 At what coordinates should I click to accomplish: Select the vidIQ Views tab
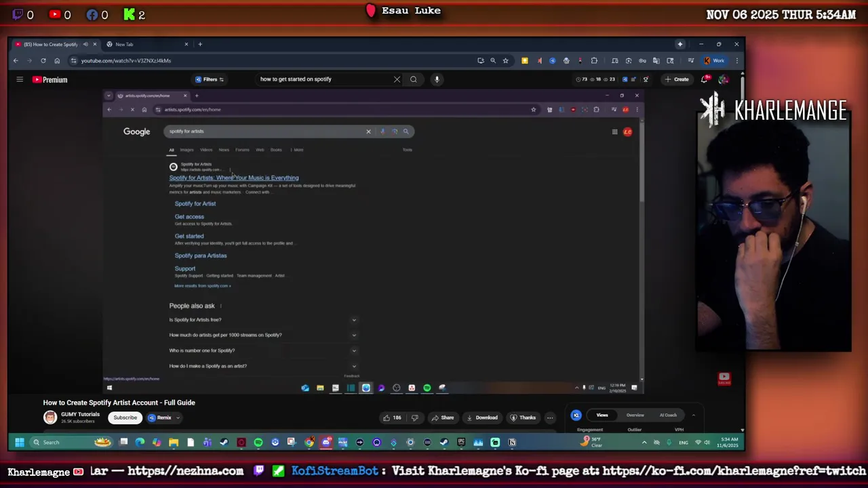(602, 415)
